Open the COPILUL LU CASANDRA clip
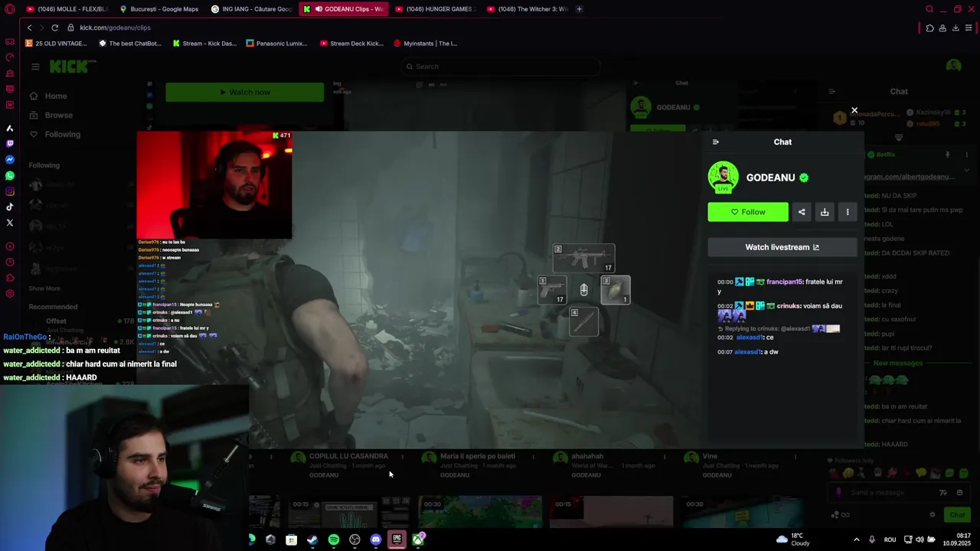 coord(348,456)
